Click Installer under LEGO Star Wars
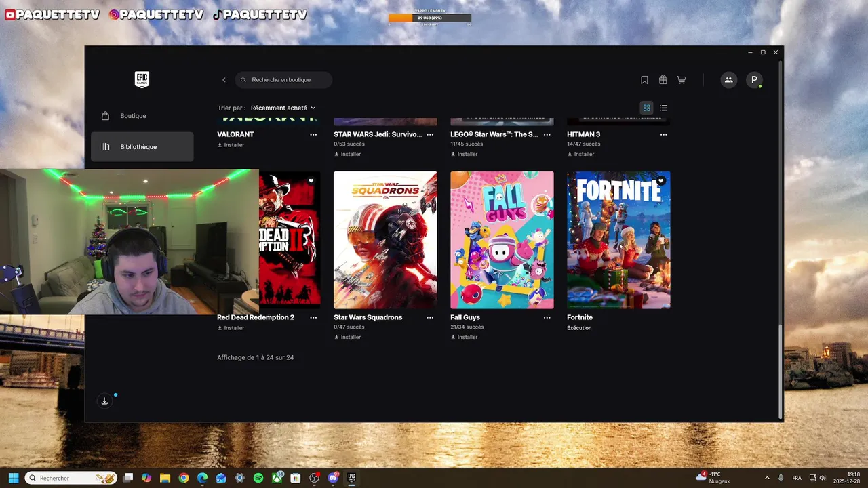This screenshot has height=488, width=868. (x=465, y=154)
